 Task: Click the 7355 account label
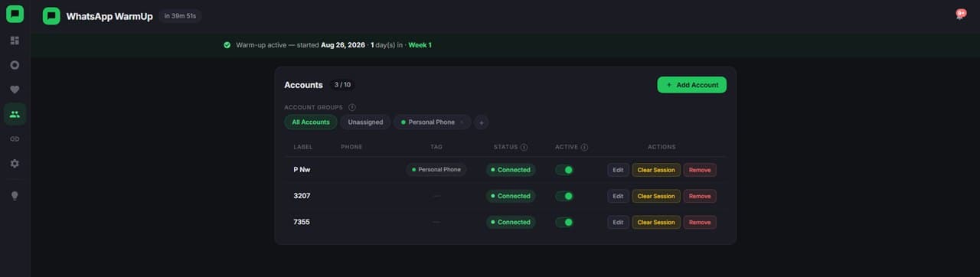[x=302, y=222]
